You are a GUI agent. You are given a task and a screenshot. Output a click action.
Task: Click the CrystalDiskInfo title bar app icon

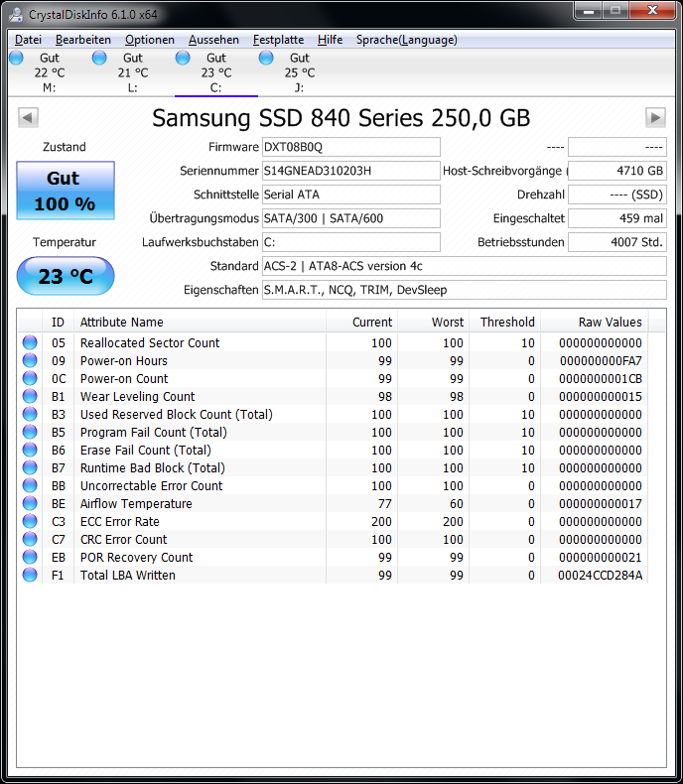click(x=16, y=15)
